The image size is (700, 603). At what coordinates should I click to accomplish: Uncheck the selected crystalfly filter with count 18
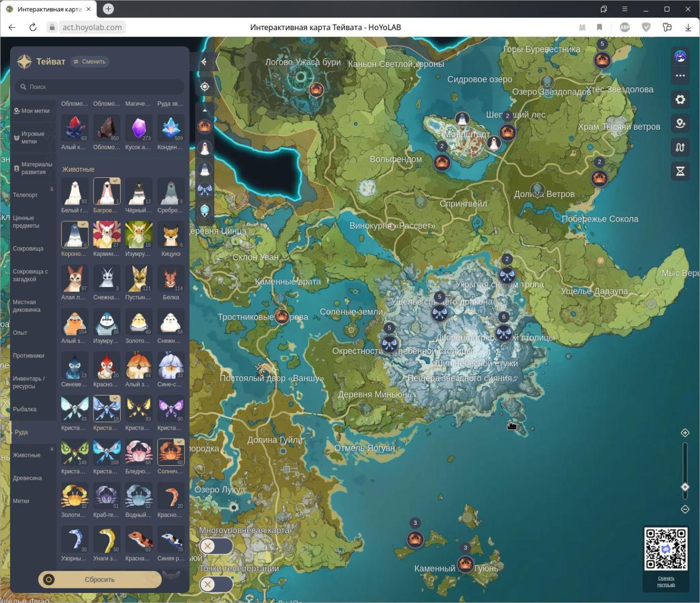pyautogui.click(x=107, y=409)
